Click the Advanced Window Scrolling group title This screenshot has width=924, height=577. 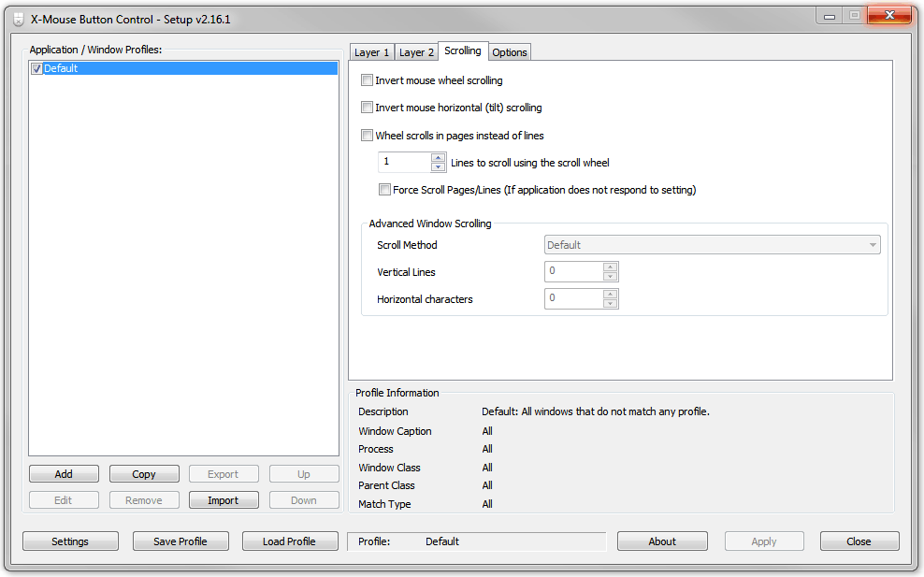[x=430, y=224]
